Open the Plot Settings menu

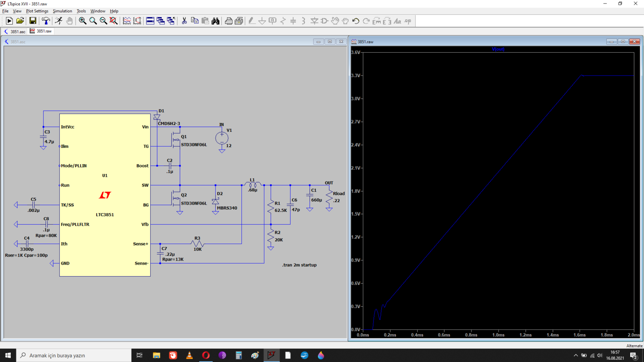coord(37,11)
